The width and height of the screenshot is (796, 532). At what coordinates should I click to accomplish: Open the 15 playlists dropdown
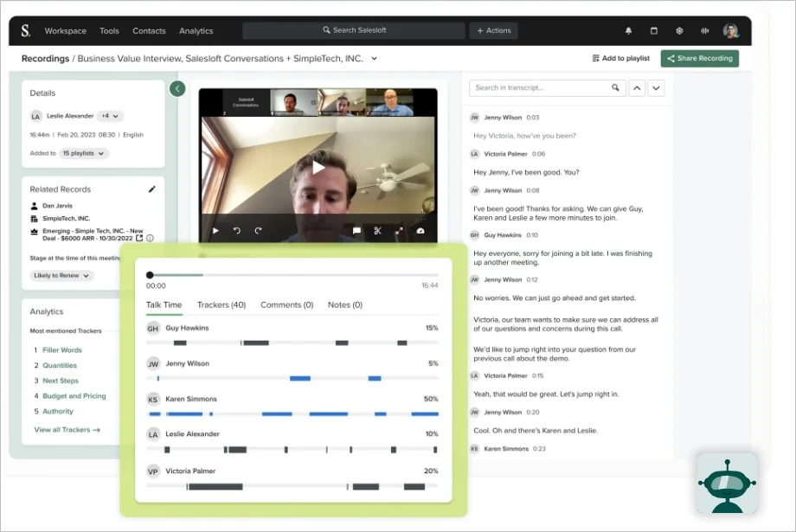point(84,153)
